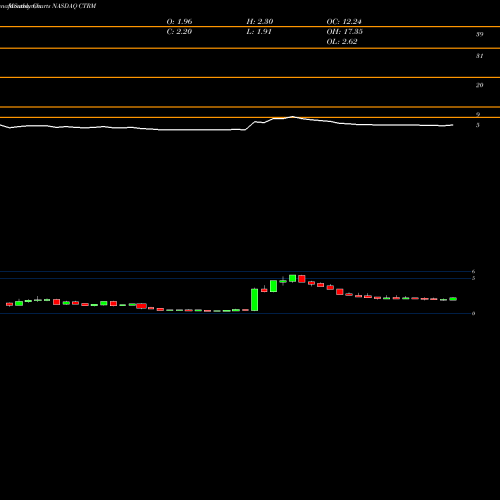
Task: Click the lower panel 6 axis label
Action: 473,272
